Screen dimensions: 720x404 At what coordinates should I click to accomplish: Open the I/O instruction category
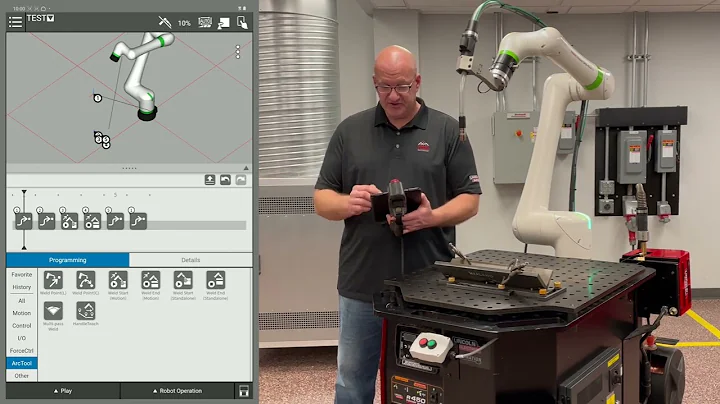tap(22, 338)
